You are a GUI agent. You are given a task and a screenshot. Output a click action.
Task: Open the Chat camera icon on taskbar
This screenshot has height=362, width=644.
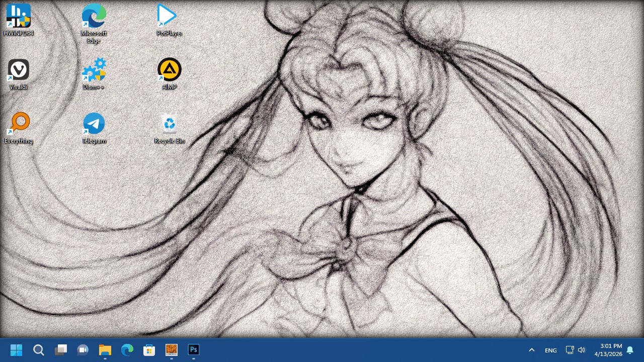coord(83,350)
